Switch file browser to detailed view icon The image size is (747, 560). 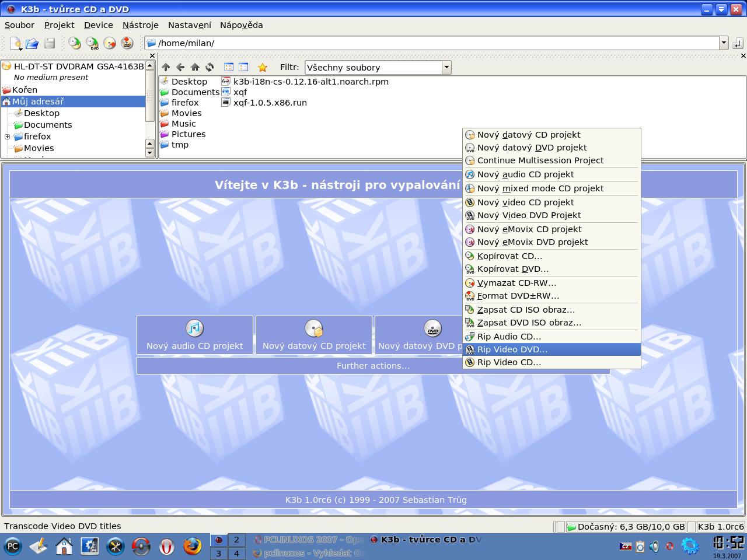coord(243,67)
